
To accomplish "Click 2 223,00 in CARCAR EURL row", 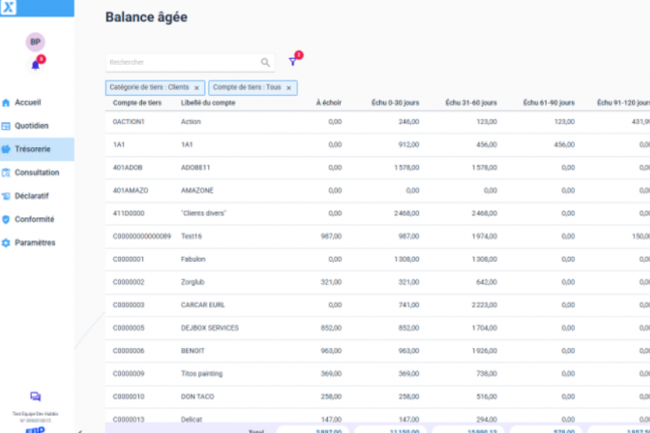I will click(484, 305).
